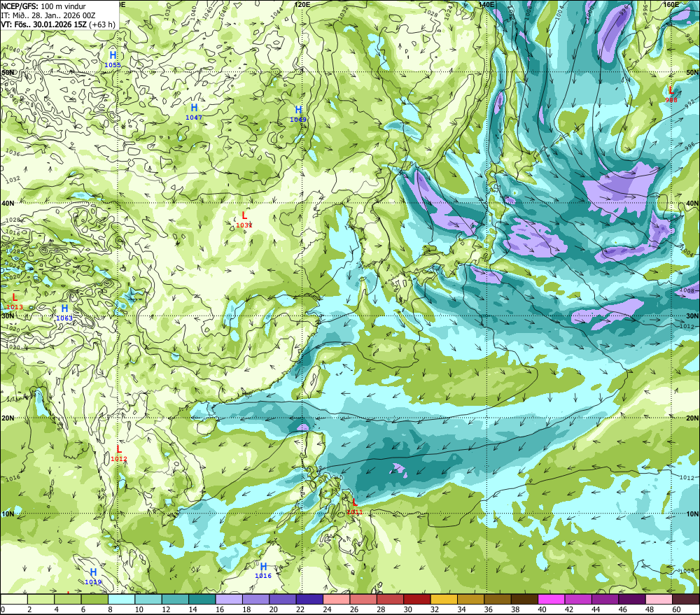Image resolution: width=700 pixels, height=615 pixels.
Task: Click the high pressure marker H 1047
Action: pyautogui.click(x=194, y=112)
